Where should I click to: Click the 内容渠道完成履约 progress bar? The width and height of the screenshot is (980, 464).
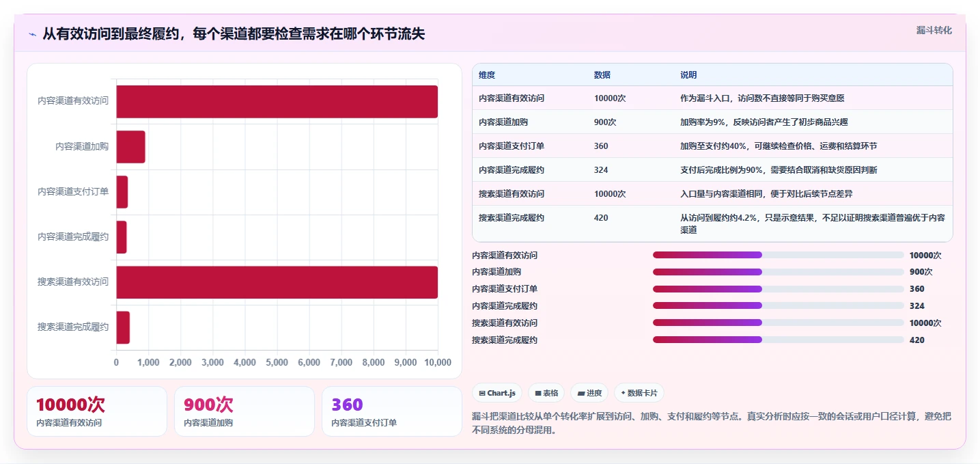pos(779,305)
